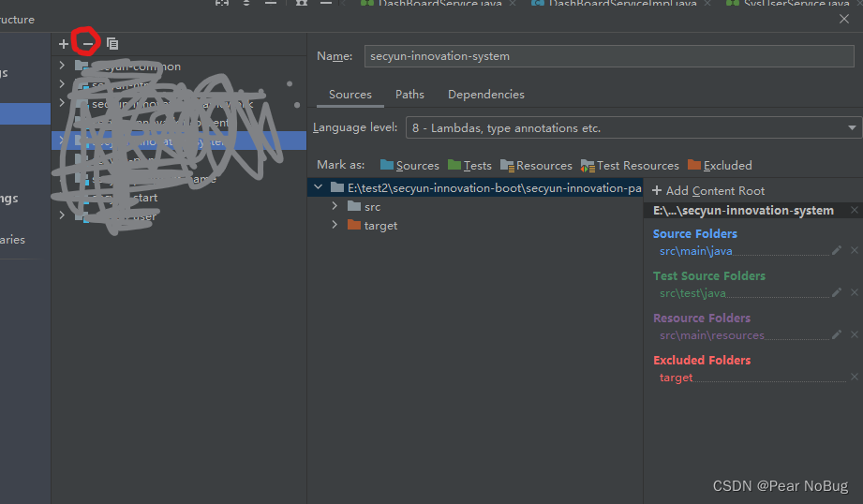
Task: Click Add Content Root
Action: [708, 191]
